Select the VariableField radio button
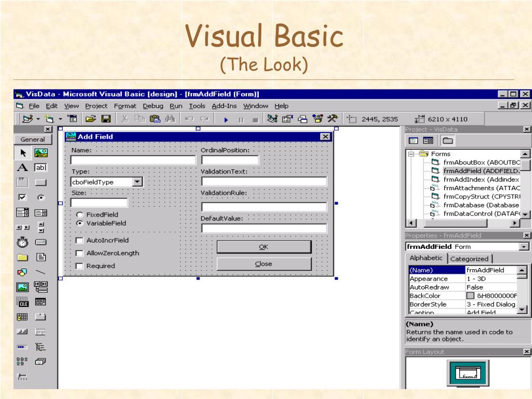 pos(79,223)
